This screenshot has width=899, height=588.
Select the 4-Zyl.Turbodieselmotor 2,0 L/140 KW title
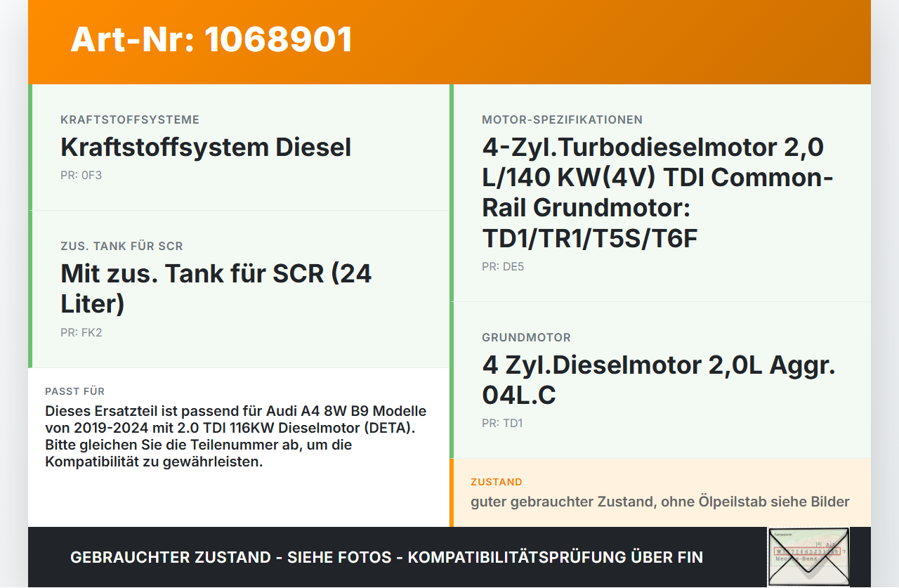[x=657, y=193]
